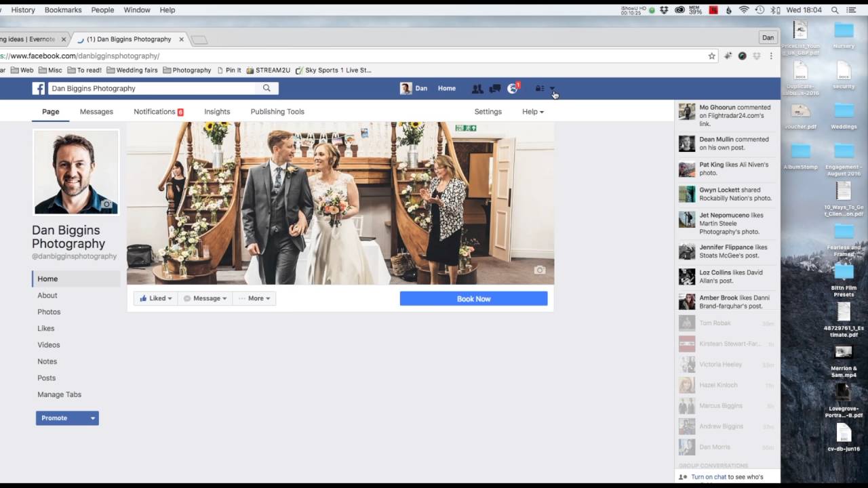Click the Bluetooth menu bar icon
The image size is (868, 488).
pos(774,10)
